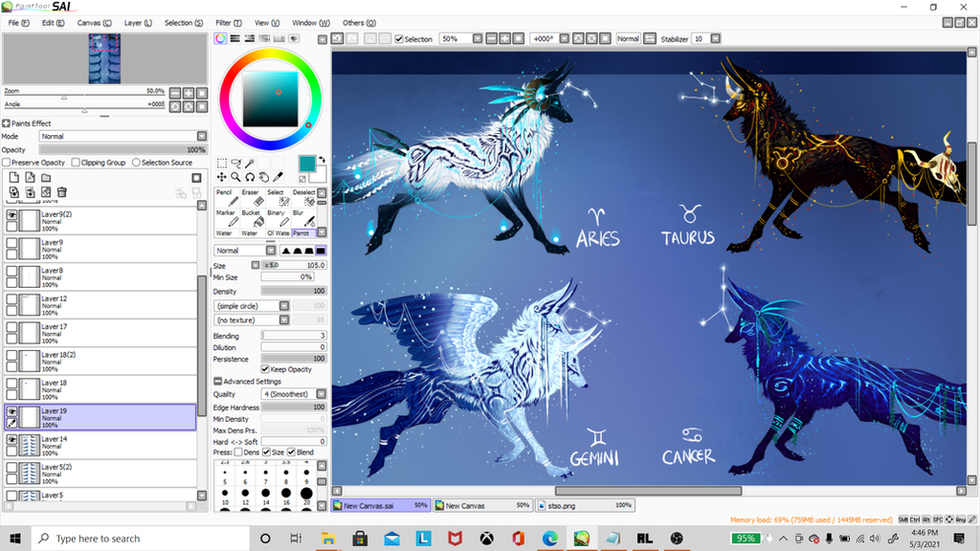Choose the Marker brush
980x551 pixels.
[226, 218]
